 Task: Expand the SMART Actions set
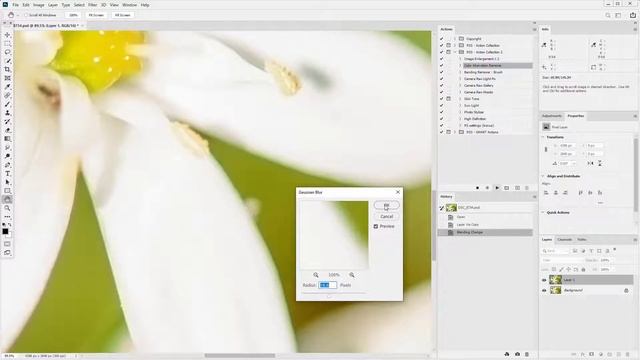coord(455,132)
